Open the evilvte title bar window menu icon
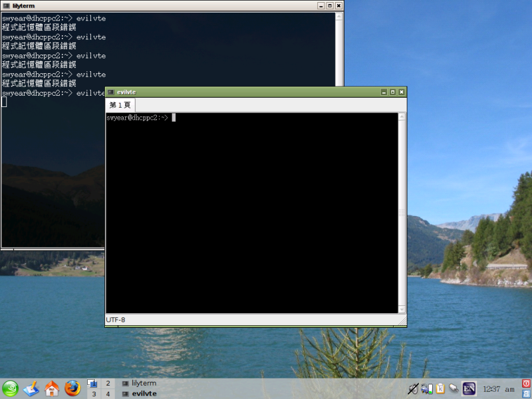 [x=111, y=92]
